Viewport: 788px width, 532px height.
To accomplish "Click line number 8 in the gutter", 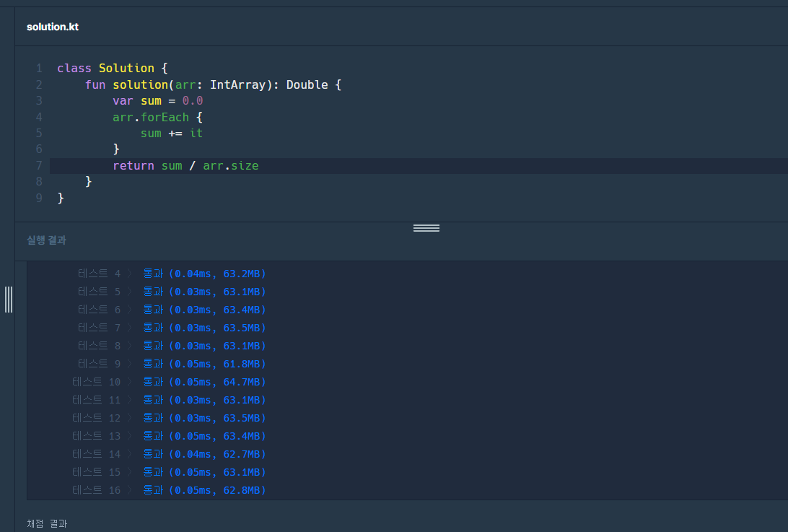I will click(39, 181).
